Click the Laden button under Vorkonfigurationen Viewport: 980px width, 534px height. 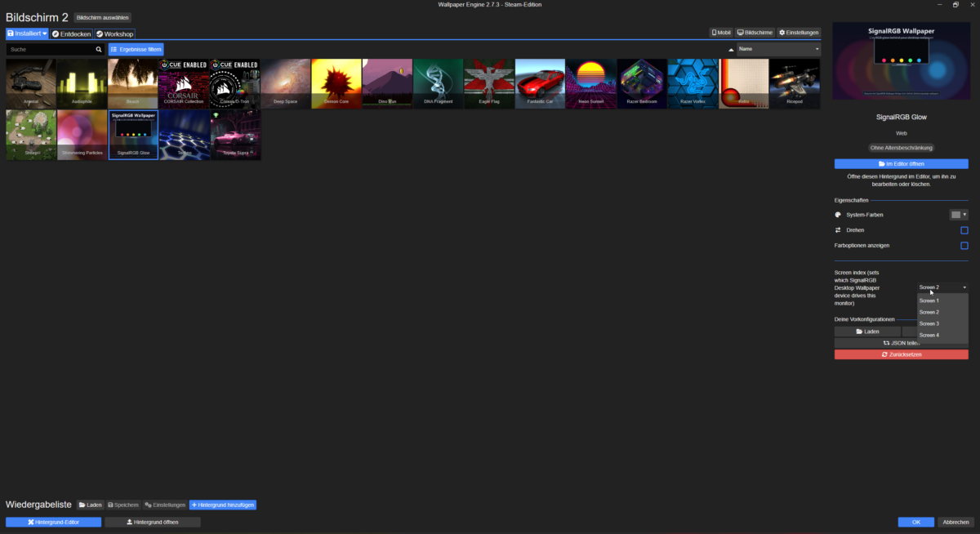click(867, 332)
